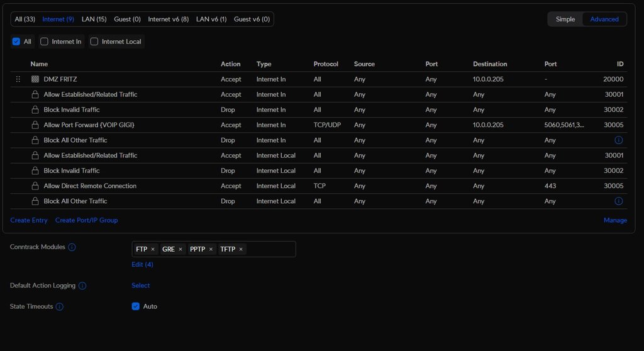Check the Internet In filter checkbox
Screen dimensions: 644x351
point(45,42)
